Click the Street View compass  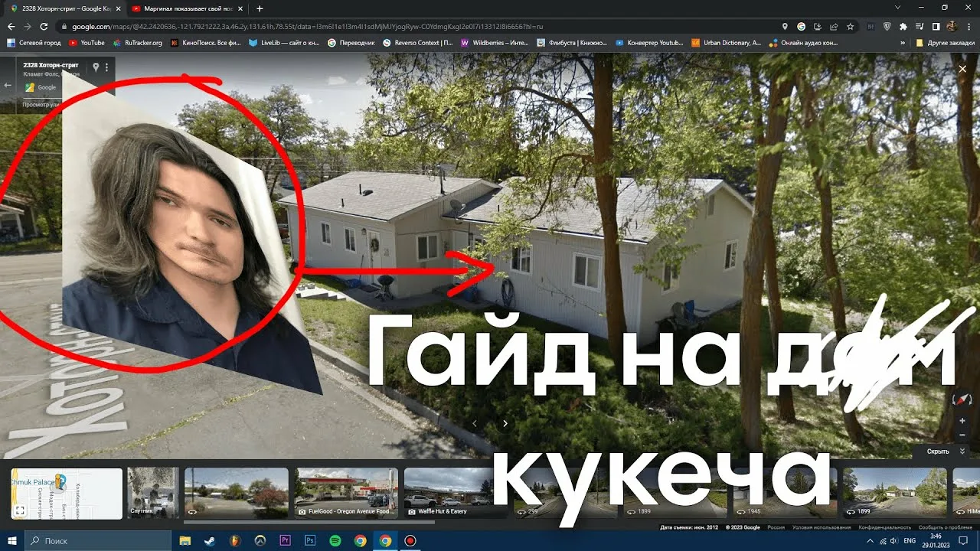tap(962, 399)
